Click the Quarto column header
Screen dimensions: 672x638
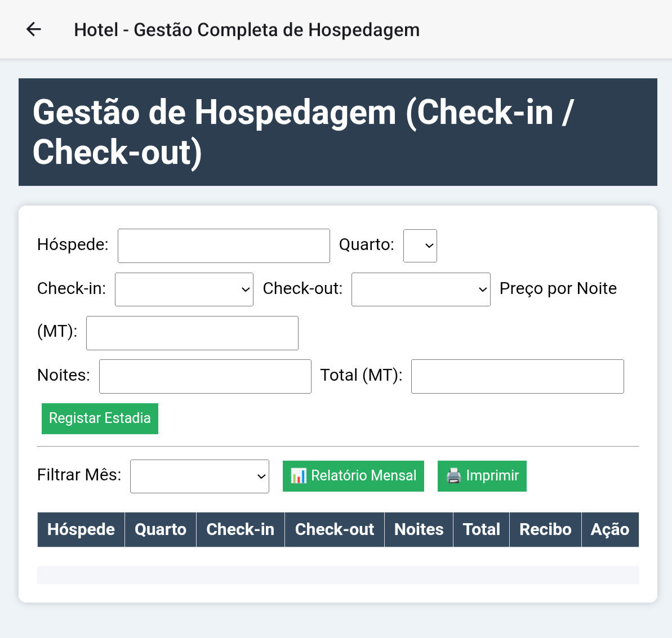pyautogui.click(x=161, y=529)
